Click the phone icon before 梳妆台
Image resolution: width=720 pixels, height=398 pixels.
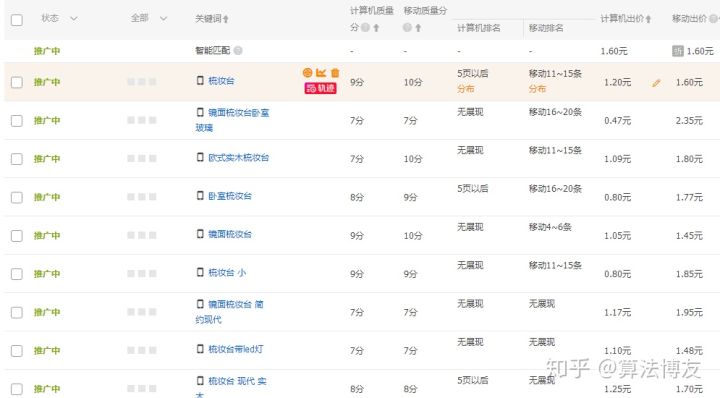200,80
